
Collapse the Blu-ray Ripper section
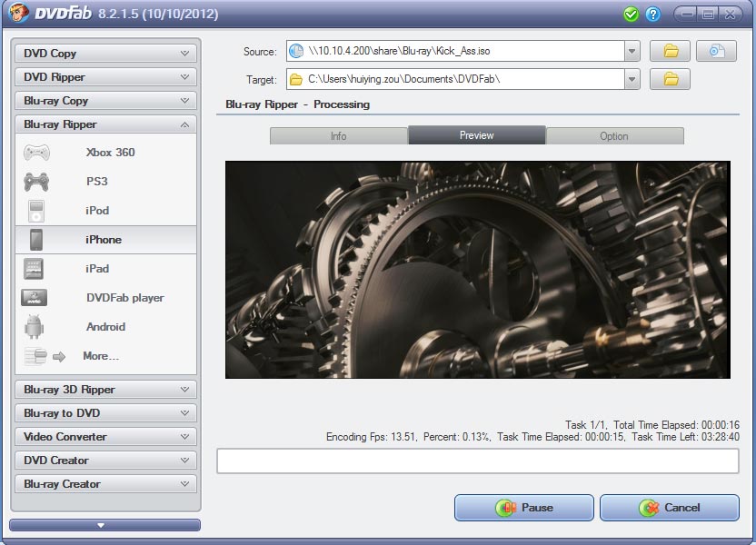pyautogui.click(x=105, y=124)
